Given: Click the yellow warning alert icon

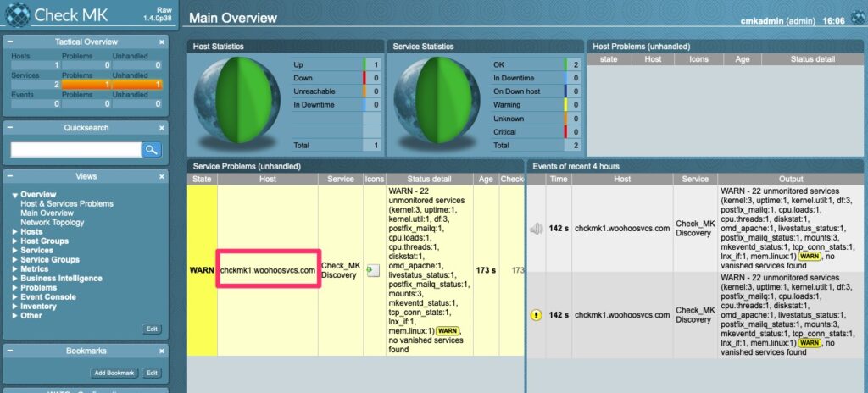Looking at the screenshot, I should point(536,315).
